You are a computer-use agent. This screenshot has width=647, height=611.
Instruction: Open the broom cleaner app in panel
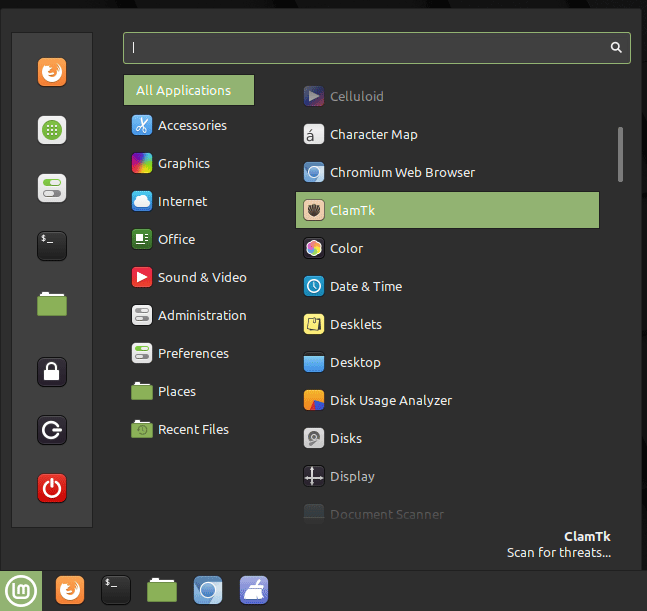(x=254, y=590)
